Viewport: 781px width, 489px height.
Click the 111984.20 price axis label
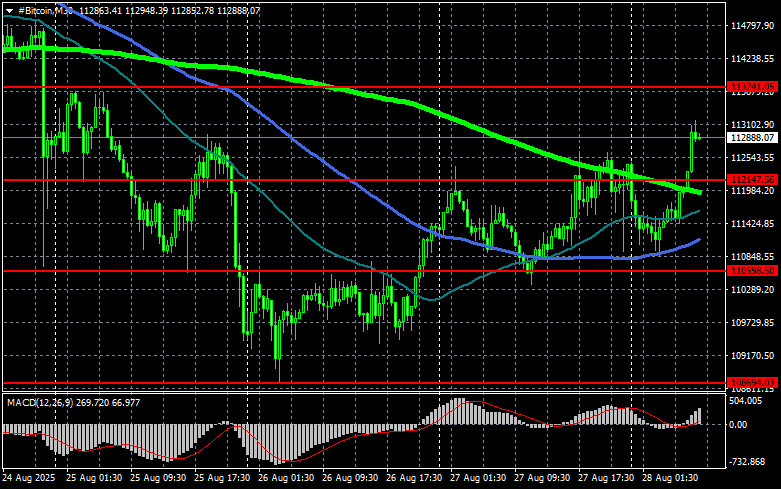(752, 191)
